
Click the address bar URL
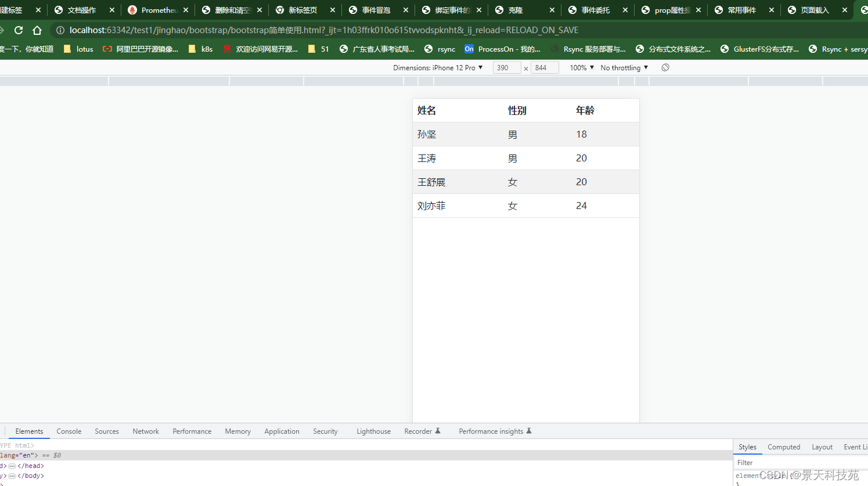click(324, 30)
